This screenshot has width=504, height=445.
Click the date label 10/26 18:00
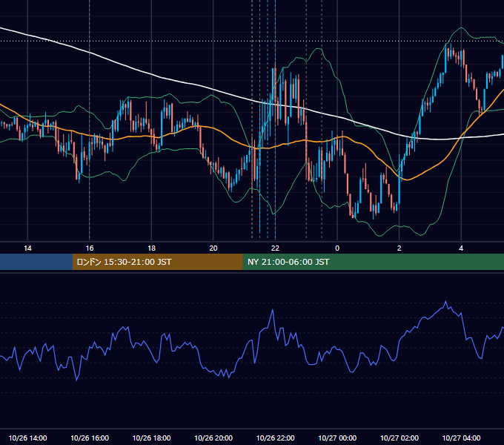coord(151,438)
